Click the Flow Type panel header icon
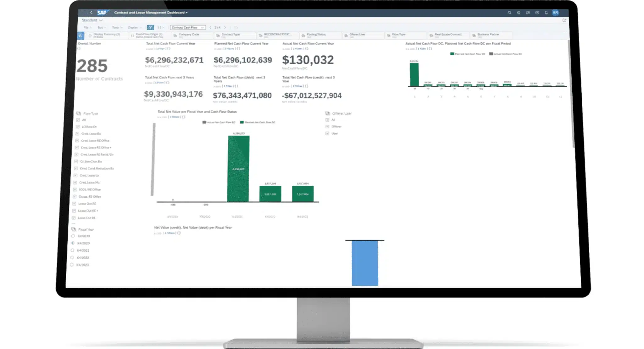644x349 pixels. coord(79,113)
